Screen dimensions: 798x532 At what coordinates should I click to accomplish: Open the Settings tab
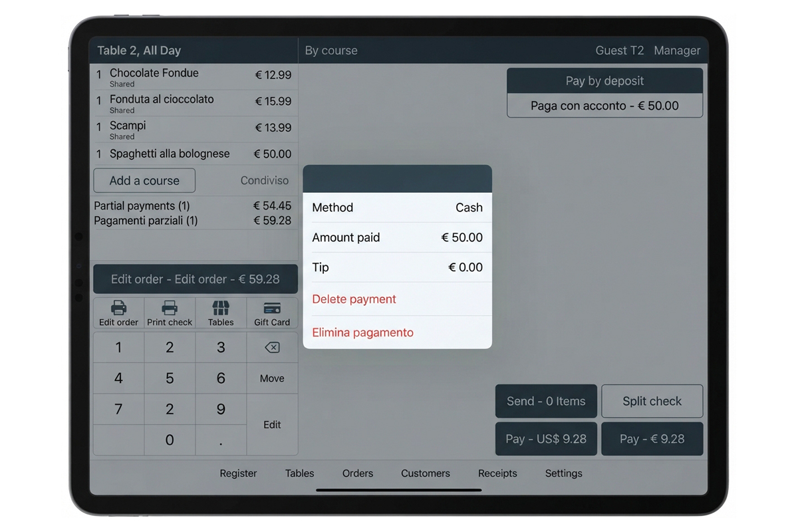[564, 473]
